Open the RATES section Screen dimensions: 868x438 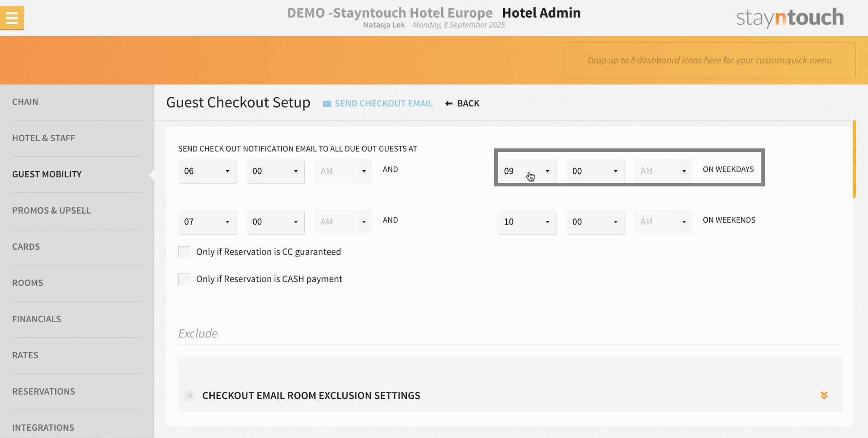[x=25, y=355]
